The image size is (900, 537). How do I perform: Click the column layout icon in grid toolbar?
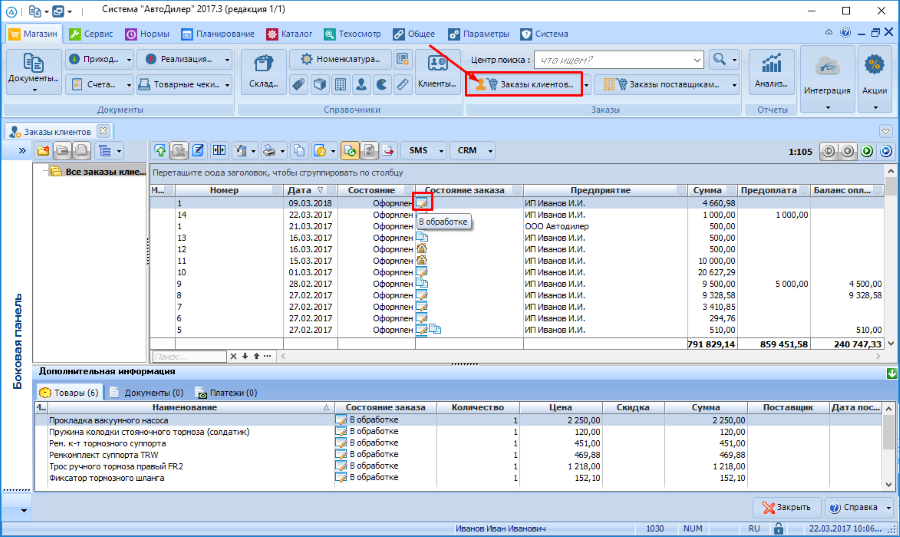coord(219,151)
